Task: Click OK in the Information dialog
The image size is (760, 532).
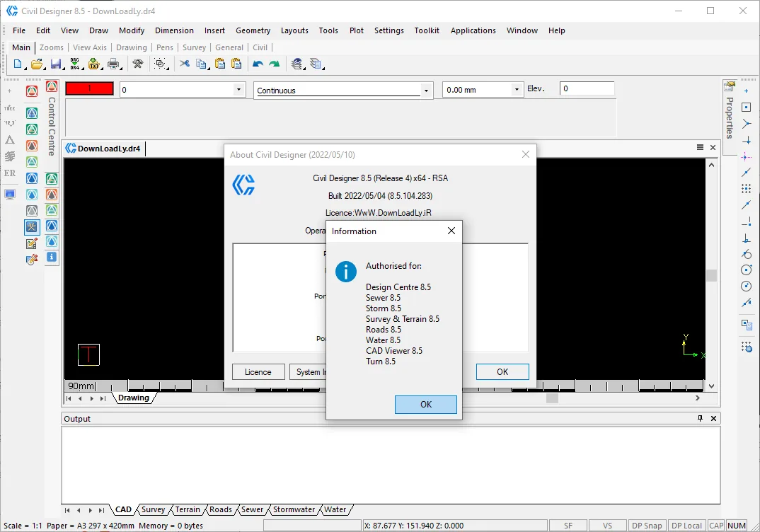Action: [425, 405]
